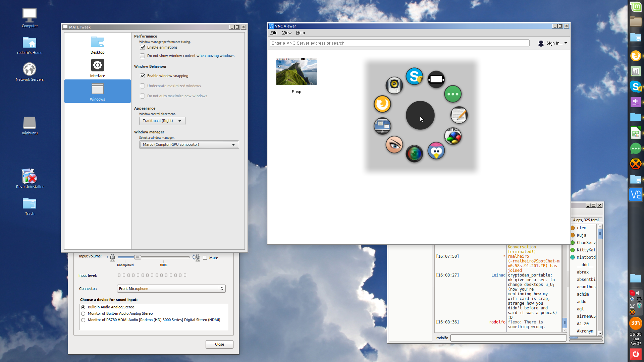Open Skype from the right dock

click(636, 86)
